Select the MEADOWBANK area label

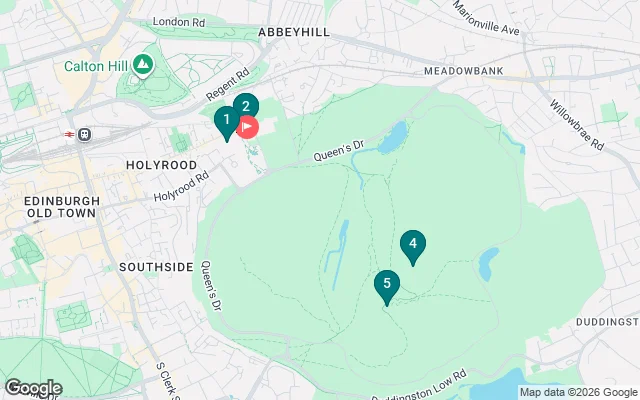pos(464,71)
